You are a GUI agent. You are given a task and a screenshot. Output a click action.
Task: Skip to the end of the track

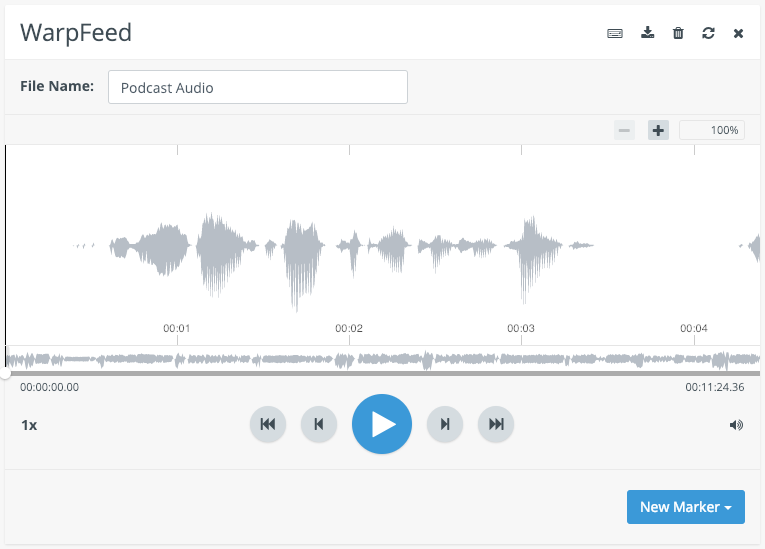pos(496,424)
